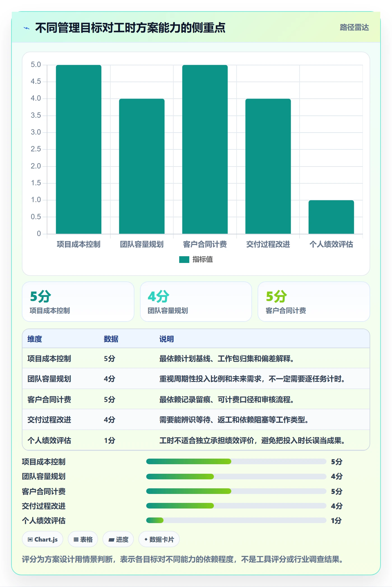Click the 项目成本控制 bar in chart
Image resolution: width=392 pixels, height=587 pixels.
(x=79, y=149)
